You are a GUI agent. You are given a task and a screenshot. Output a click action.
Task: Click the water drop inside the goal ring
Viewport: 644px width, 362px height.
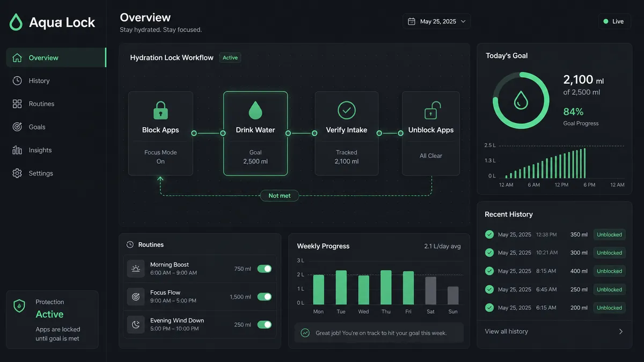[521, 100]
